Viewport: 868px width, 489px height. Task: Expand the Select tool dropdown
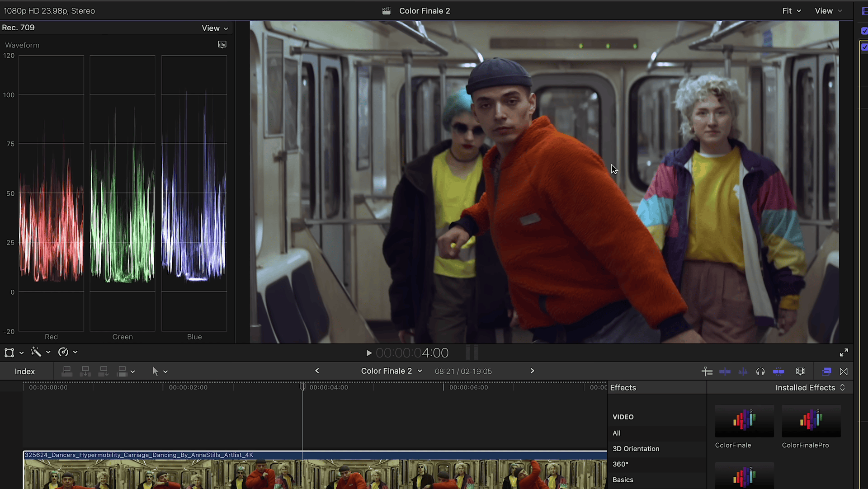[165, 371]
